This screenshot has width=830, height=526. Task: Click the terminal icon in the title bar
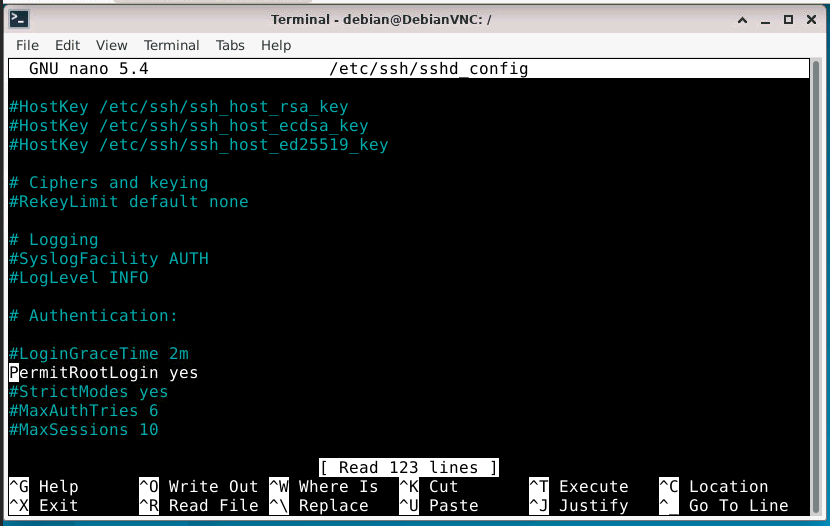pyautogui.click(x=19, y=20)
